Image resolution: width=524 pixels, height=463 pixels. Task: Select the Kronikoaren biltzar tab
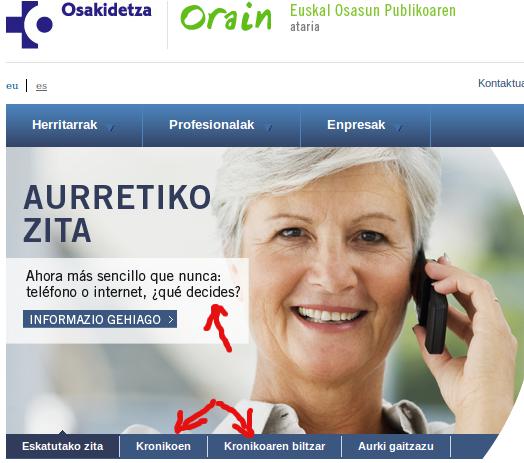point(274,446)
